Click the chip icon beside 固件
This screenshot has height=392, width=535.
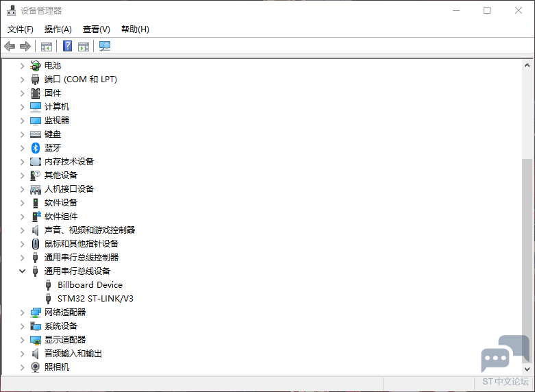coord(35,93)
